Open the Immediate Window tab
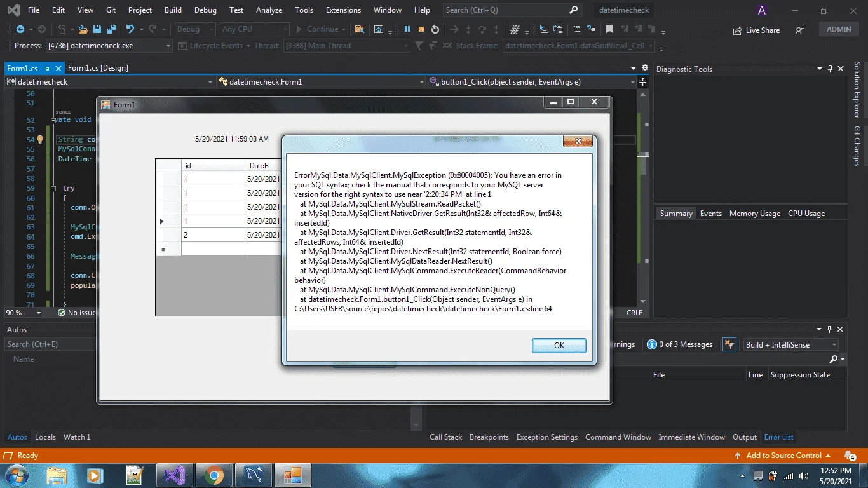Screen dimensions: 868x488 [691, 437]
